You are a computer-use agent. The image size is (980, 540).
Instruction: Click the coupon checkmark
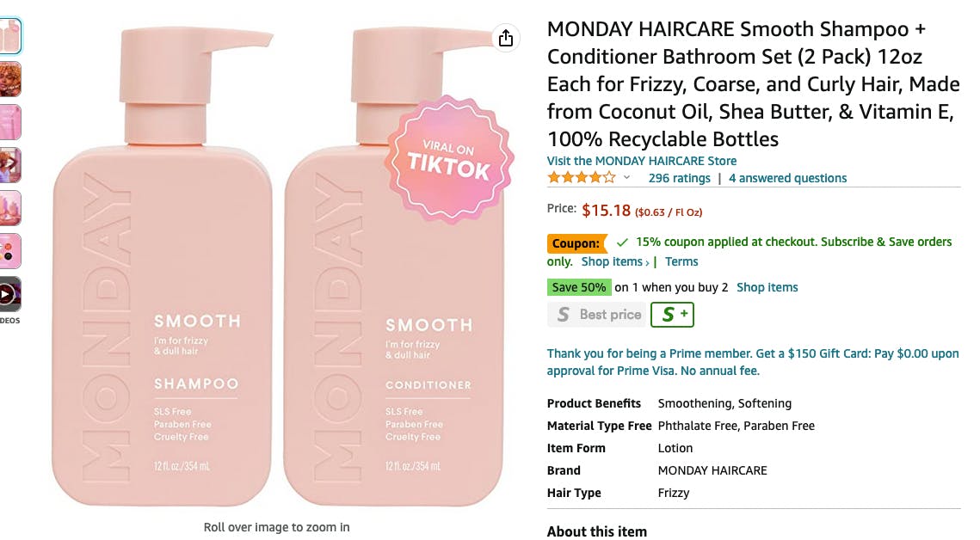622,242
